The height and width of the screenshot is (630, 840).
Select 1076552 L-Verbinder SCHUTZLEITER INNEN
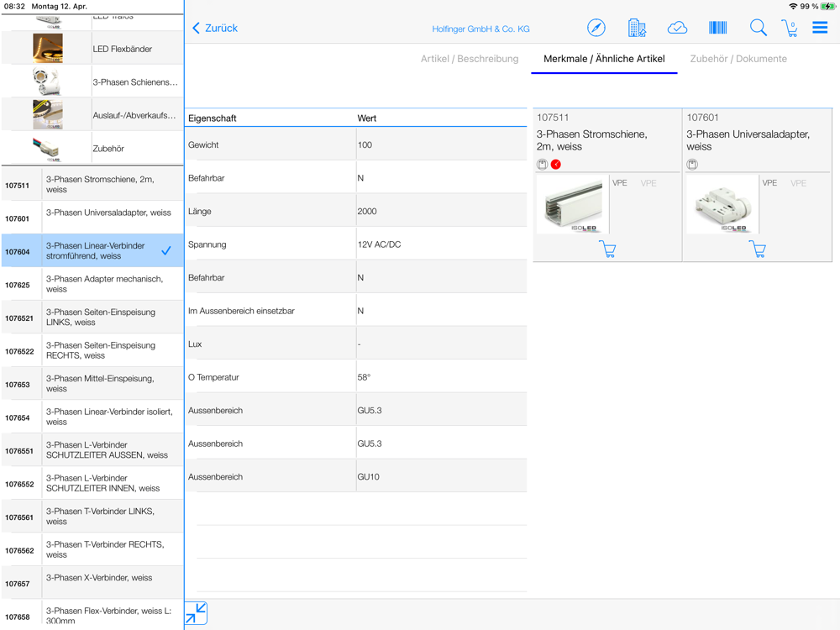point(92,483)
